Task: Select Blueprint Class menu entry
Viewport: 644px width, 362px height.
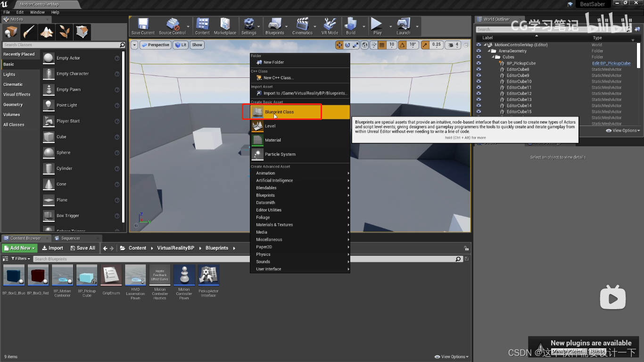Action: (x=300, y=112)
